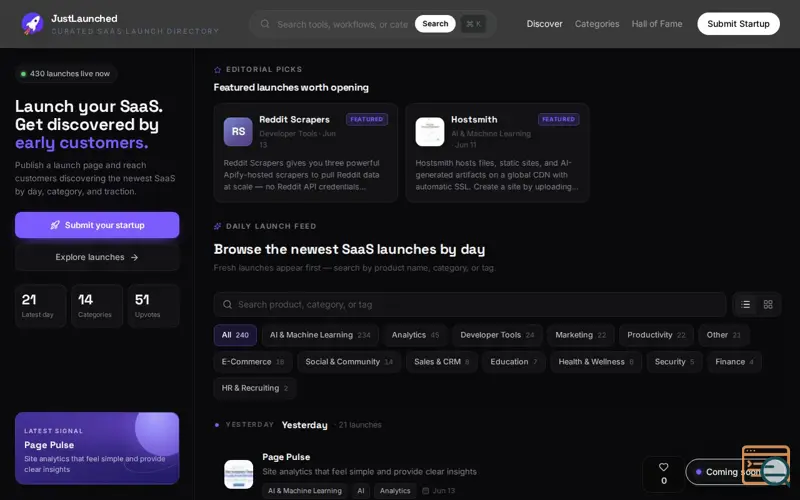
Task: Click the Analytics tag on Page Pulse
Action: coord(395,491)
